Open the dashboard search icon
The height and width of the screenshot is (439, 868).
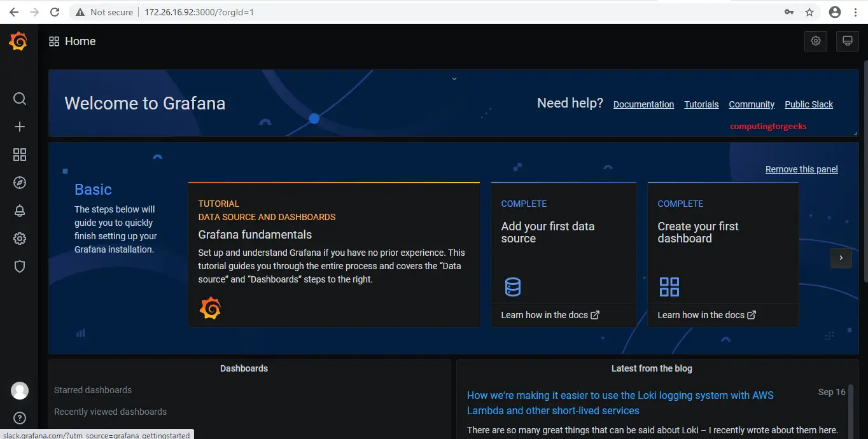point(19,99)
